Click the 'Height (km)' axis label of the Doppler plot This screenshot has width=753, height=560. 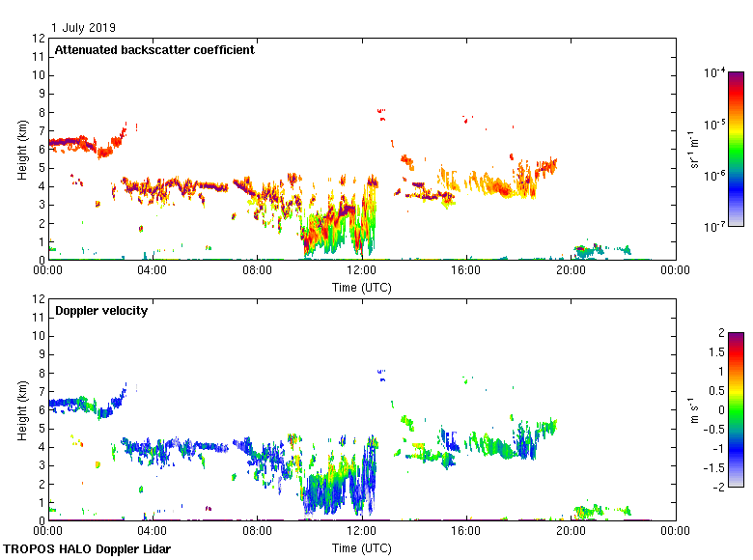coord(22,409)
